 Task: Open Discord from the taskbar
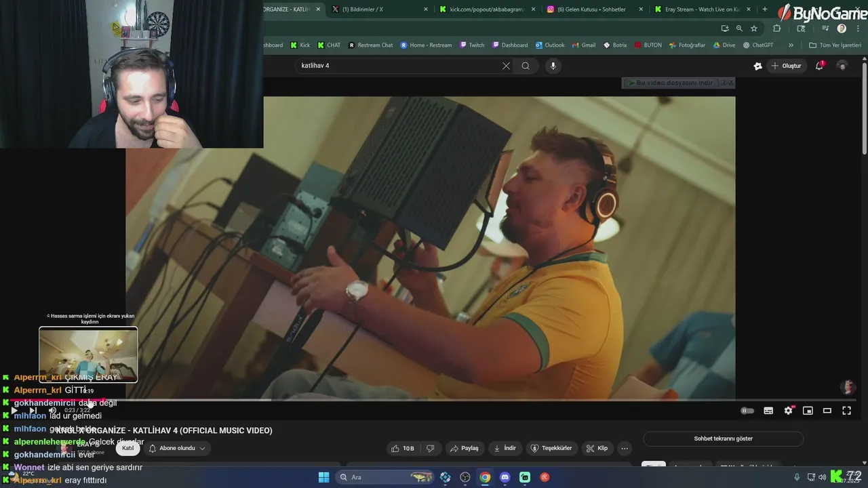point(505,477)
